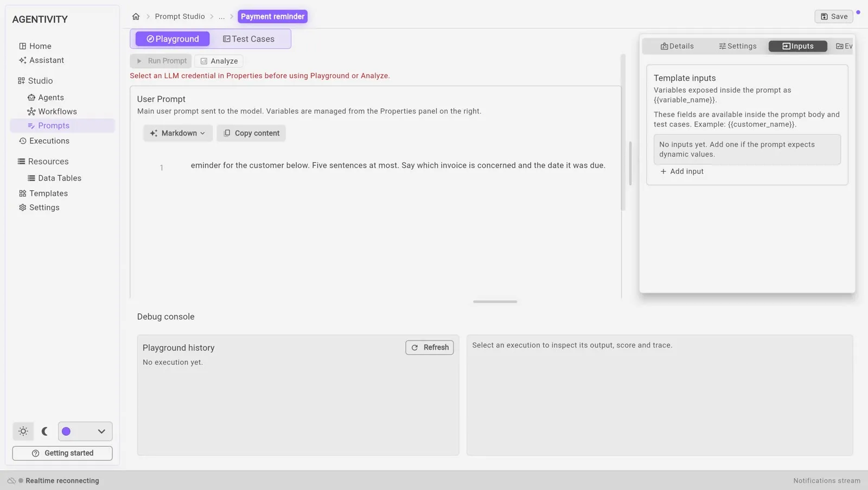Click Prompt Studio in the breadcrumb
The image size is (868, 490).
(180, 16)
